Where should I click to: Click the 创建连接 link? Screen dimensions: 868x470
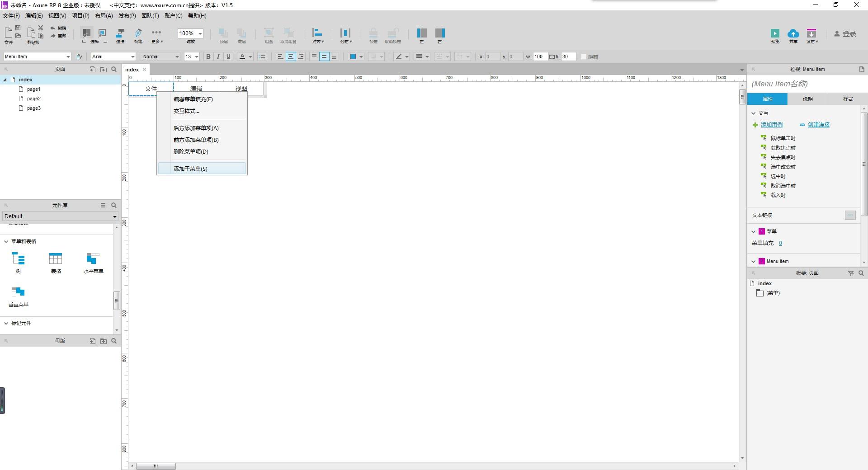818,125
